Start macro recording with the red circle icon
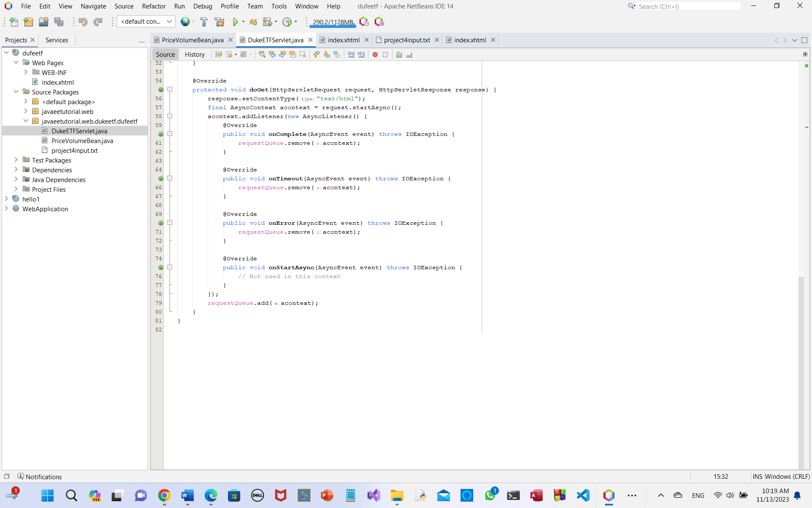This screenshot has height=508, width=812. click(x=375, y=55)
